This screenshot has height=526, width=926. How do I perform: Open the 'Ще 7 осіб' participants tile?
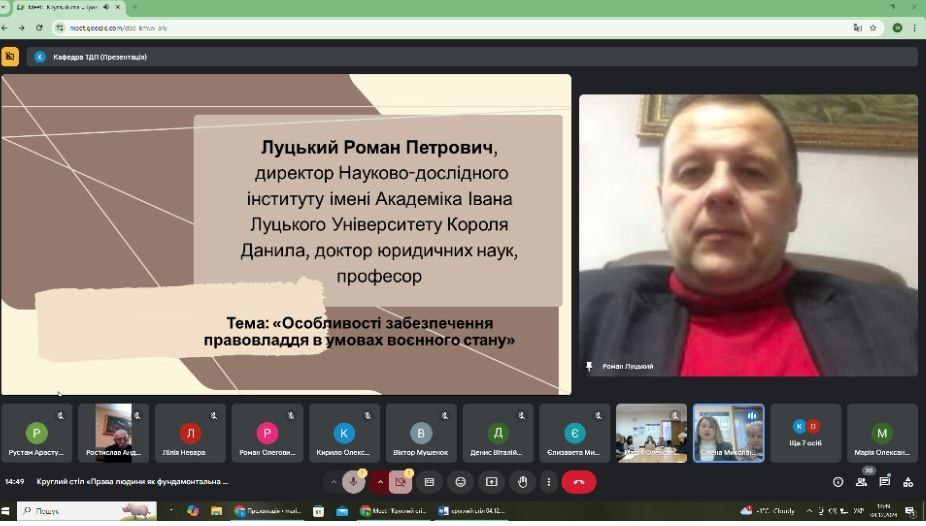click(805, 432)
